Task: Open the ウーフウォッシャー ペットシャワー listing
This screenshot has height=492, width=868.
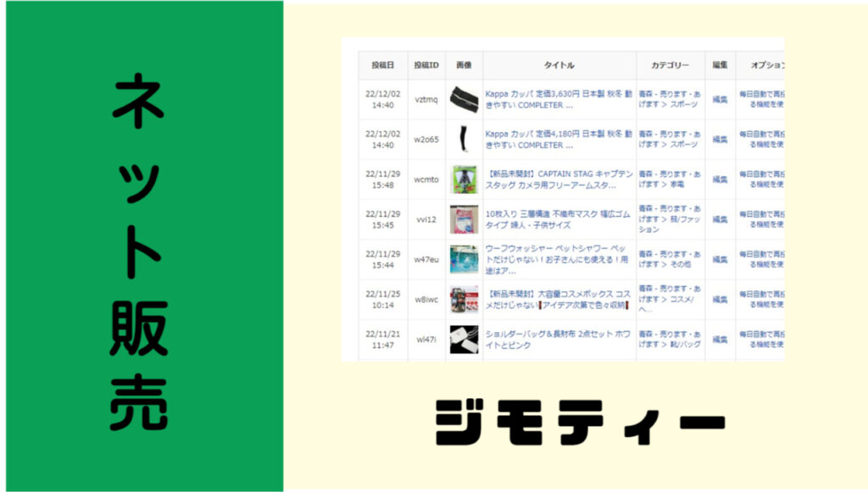Action: click(557, 259)
